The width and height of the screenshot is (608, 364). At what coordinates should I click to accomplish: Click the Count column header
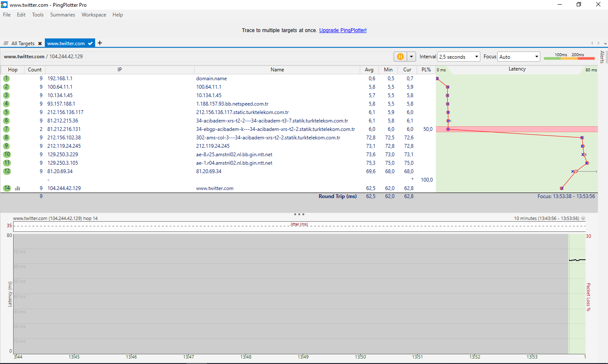35,70
